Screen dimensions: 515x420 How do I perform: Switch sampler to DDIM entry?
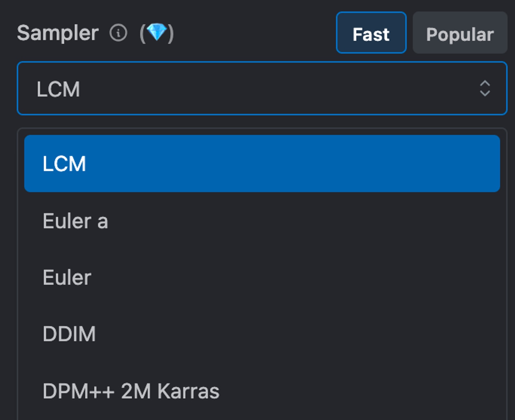click(69, 334)
